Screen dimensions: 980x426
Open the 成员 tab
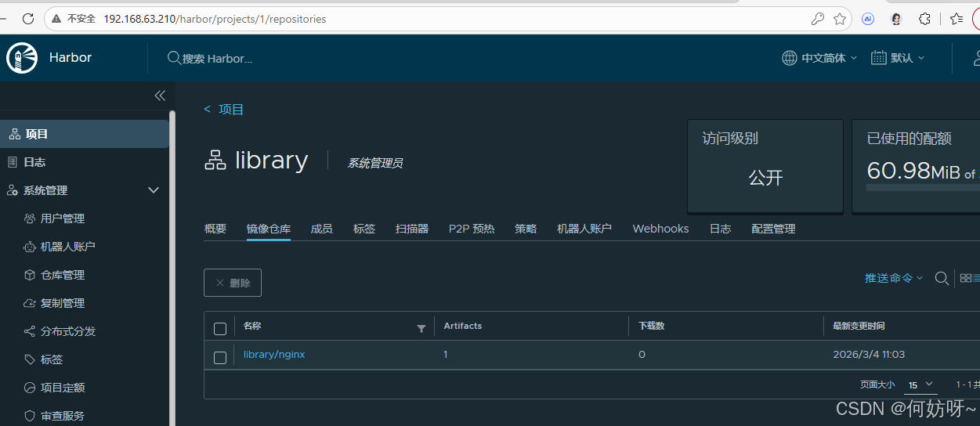click(x=322, y=229)
